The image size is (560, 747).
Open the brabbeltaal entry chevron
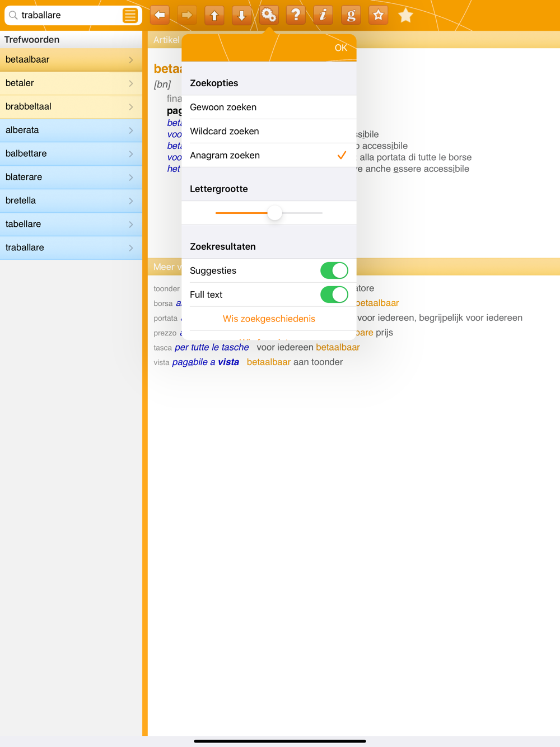pos(131,107)
